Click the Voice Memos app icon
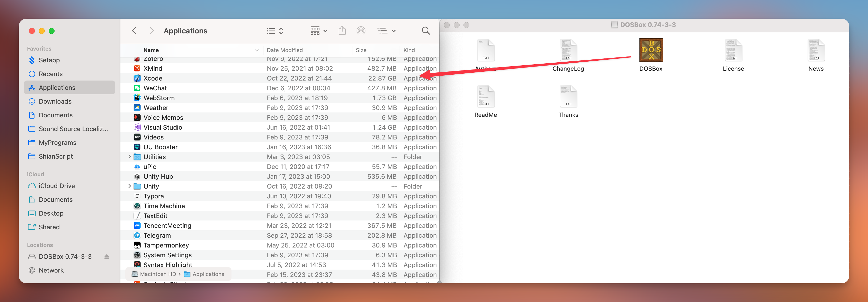This screenshot has width=868, height=302. click(137, 118)
